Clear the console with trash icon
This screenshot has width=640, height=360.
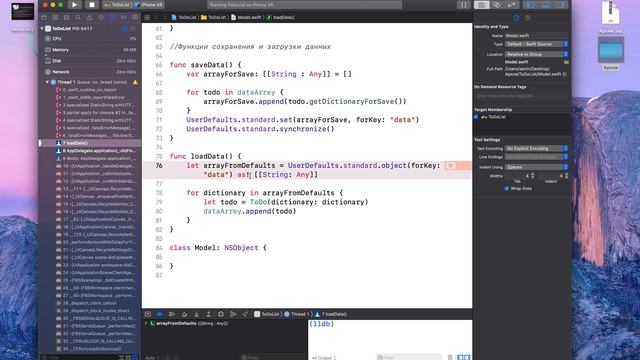(x=450, y=357)
